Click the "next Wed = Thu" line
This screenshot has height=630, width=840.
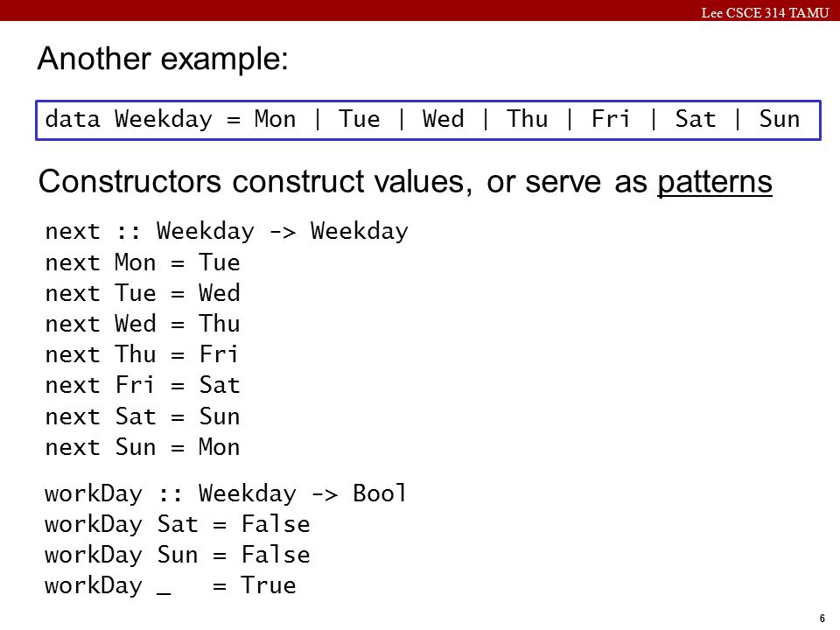[x=143, y=324]
